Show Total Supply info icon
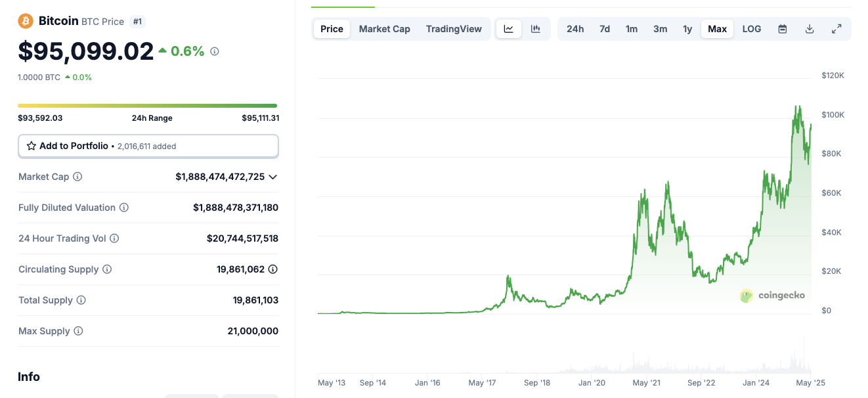Image resolution: width=868 pixels, height=398 pixels. pos(81,300)
